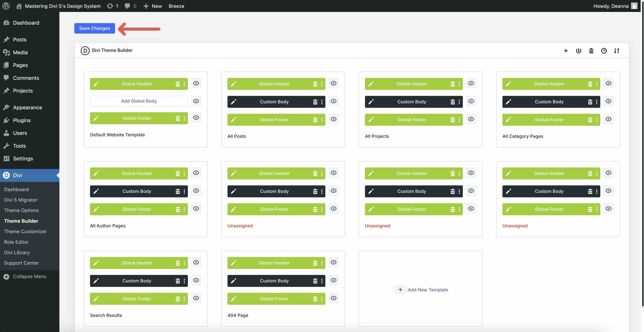Open Theme Options in the Divi menu
This screenshot has height=332, width=644.
[21, 210]
